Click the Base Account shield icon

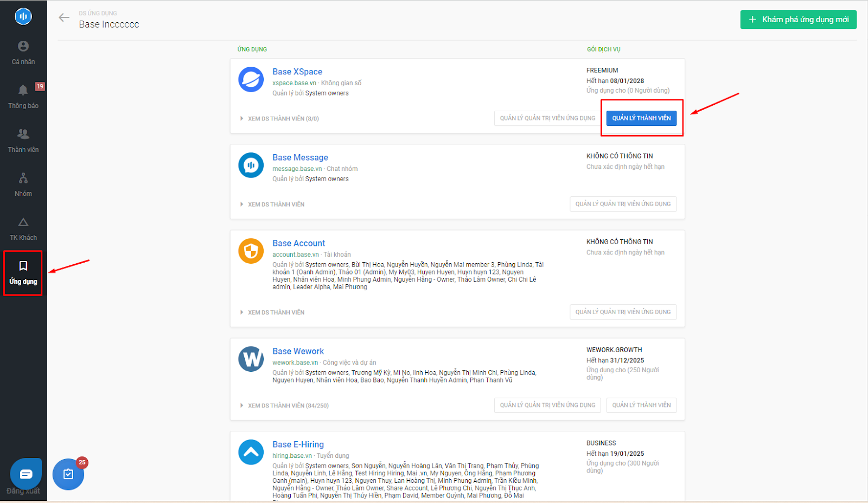[x=251, y=251]
